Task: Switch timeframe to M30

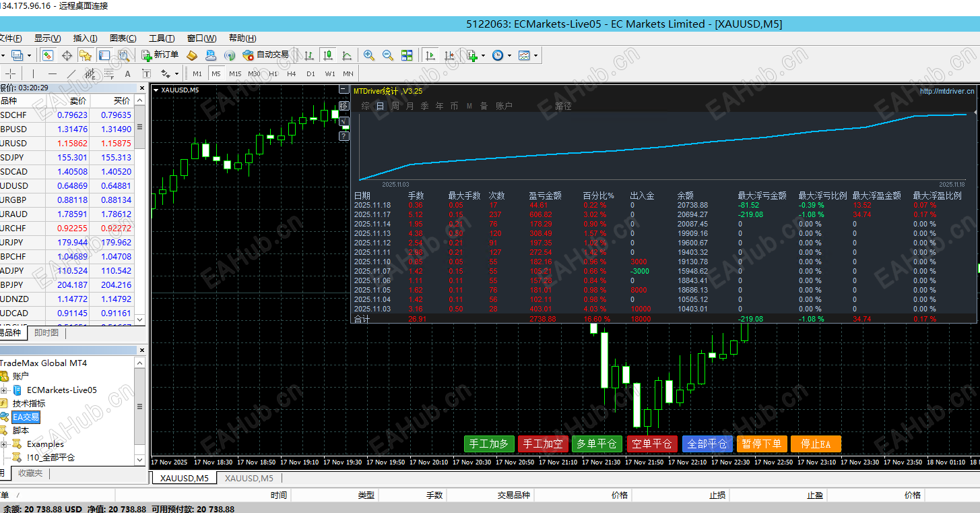Action: click(x=254, y=73)
